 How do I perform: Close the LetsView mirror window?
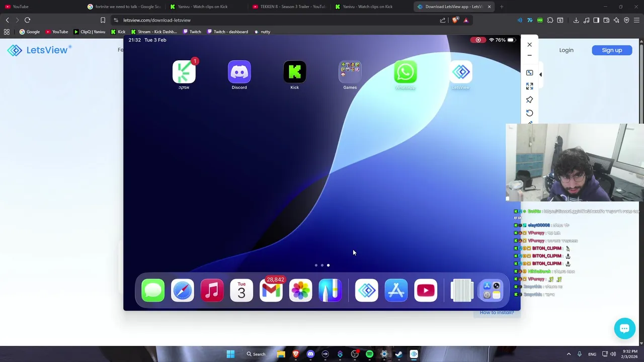pyautogui.click(x=529, y=45)
